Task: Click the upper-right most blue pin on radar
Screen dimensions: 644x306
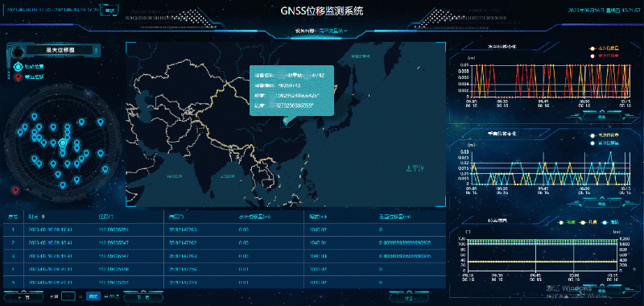Action: click(100, 122)
